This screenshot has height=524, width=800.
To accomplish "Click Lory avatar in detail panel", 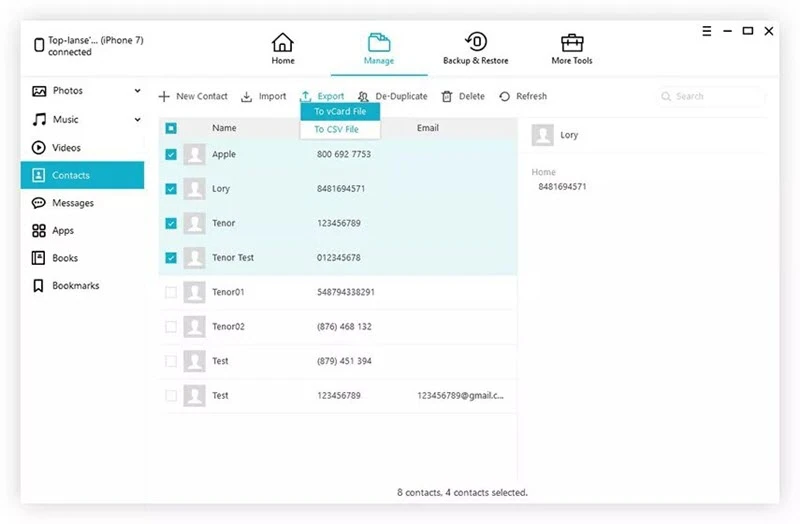I will [542, 135].
